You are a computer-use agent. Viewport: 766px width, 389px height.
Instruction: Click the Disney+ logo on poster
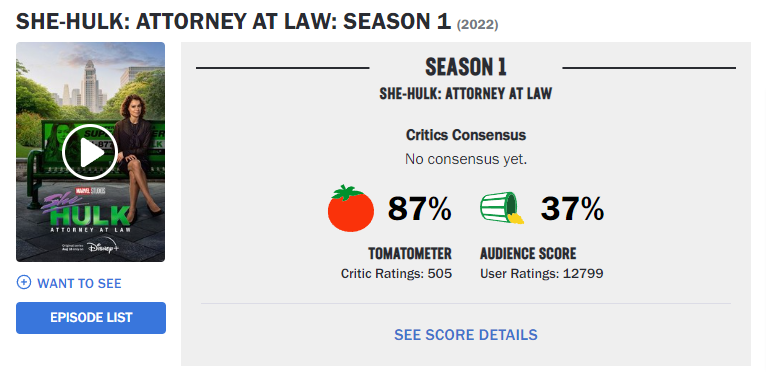coord(104,246)
